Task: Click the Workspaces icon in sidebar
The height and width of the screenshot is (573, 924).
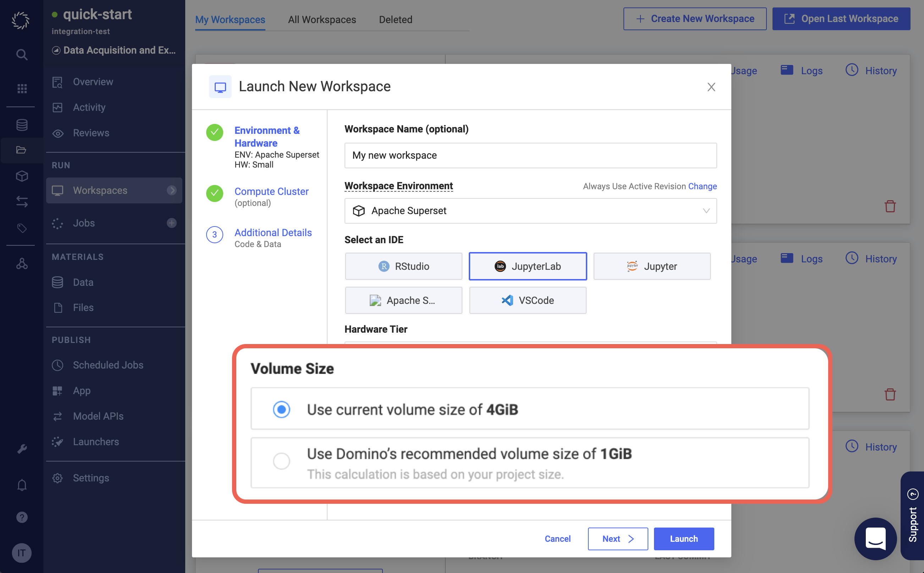Action: tap(59, 190)
